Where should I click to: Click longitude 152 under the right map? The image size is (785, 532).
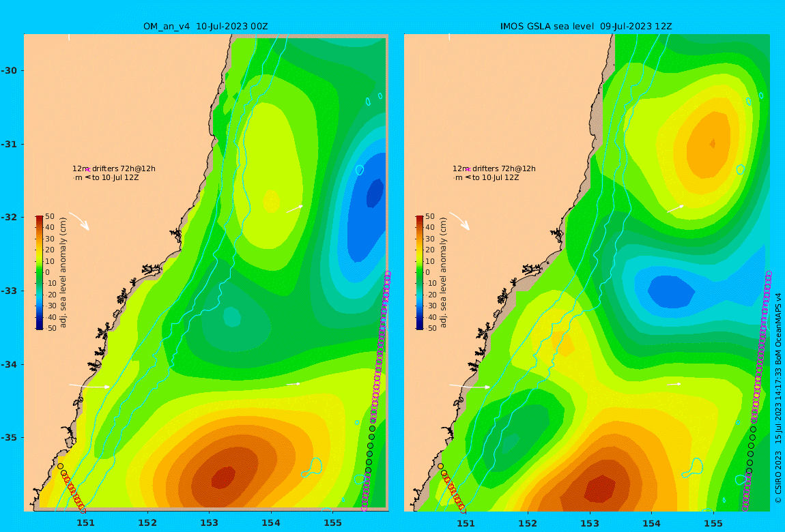click(528, 523)
